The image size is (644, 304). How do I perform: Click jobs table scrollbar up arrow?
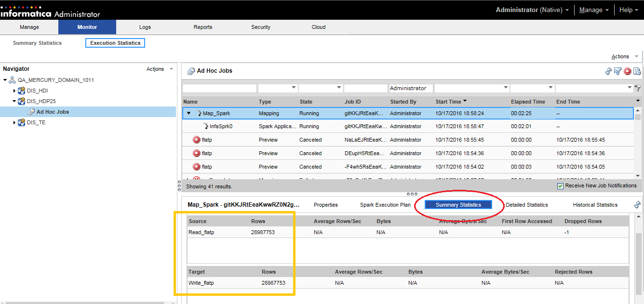tap(638, 110)
